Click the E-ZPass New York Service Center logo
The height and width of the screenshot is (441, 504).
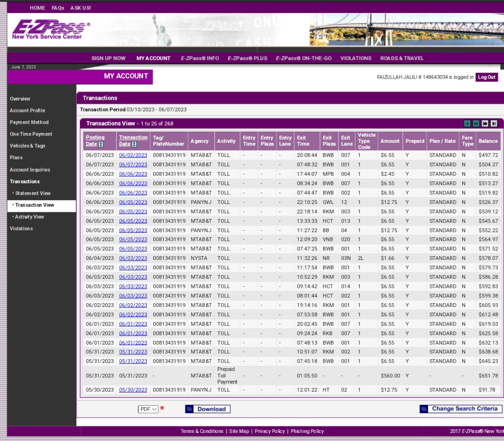(x=51, y=30)
